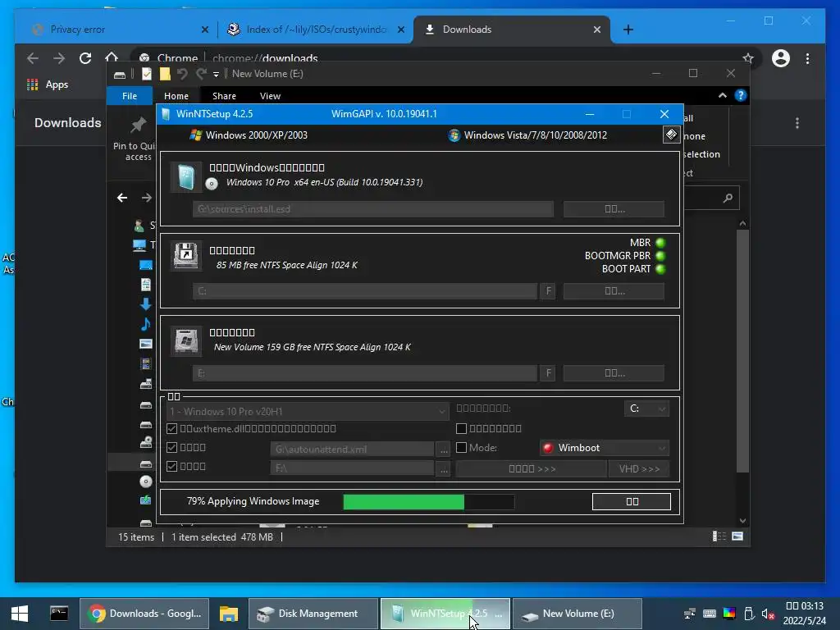Click the browse button beside the C: field
This screenshot has width=840, height=630.
point(614,291)
